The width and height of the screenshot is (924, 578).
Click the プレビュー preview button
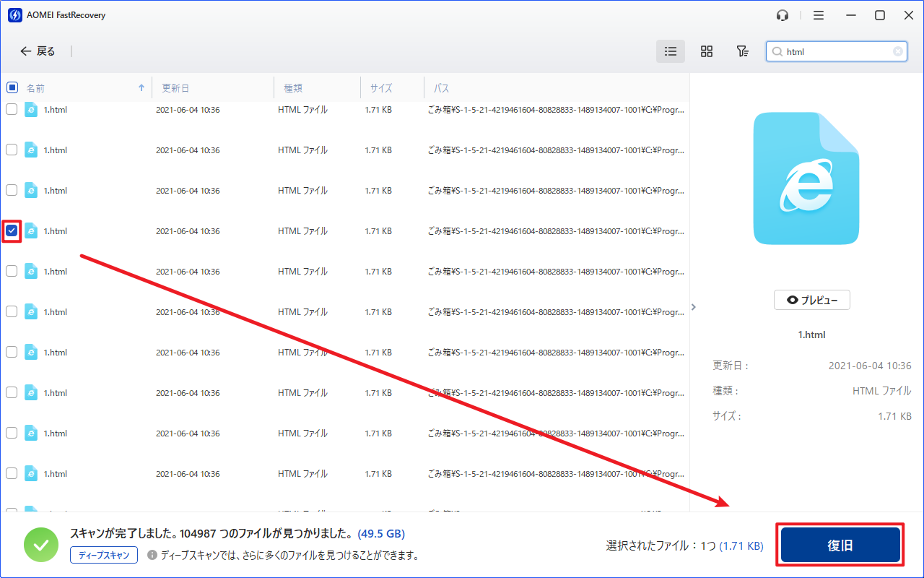coord(812,300)
